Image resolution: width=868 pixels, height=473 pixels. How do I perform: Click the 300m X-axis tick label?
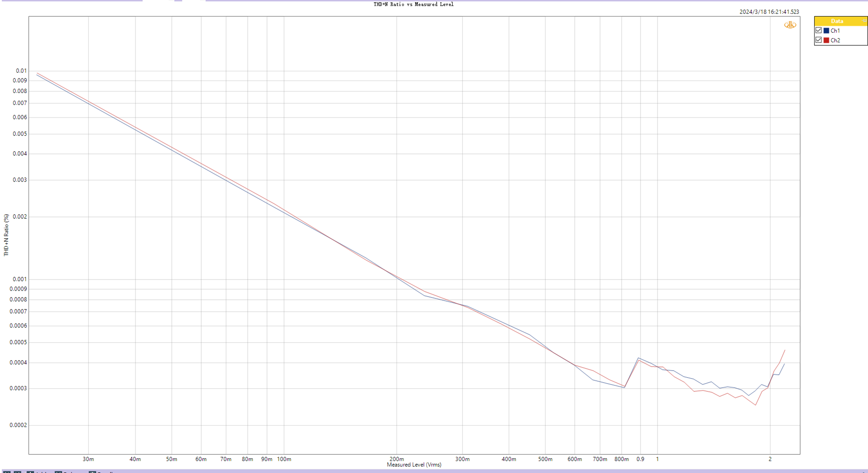tap(463, 459)
